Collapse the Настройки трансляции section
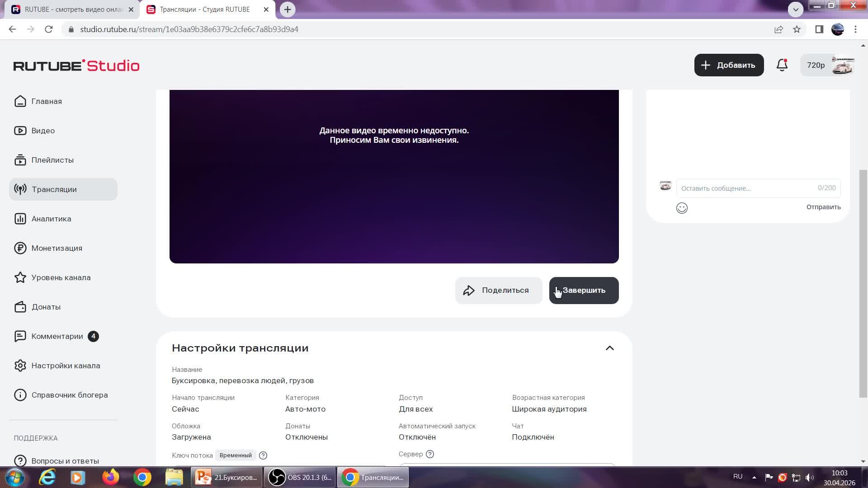Screen dimensions: 868x488 click(x=609, y=348)
